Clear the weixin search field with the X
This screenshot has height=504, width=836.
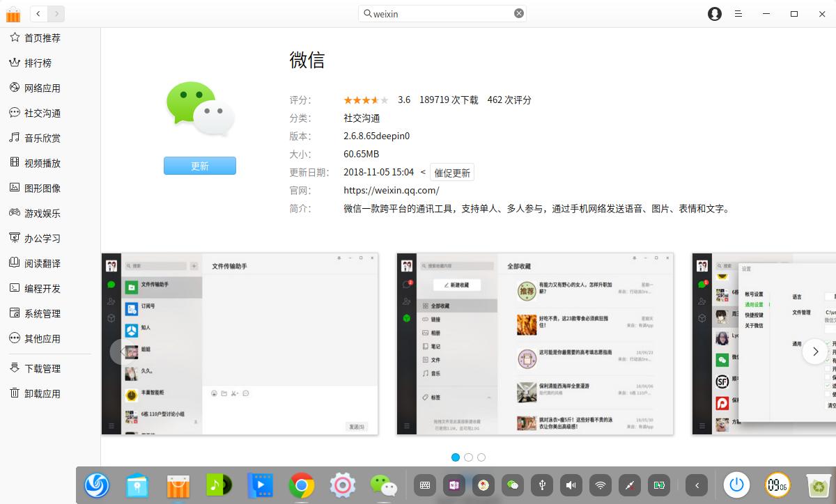[x=518, y=13]
